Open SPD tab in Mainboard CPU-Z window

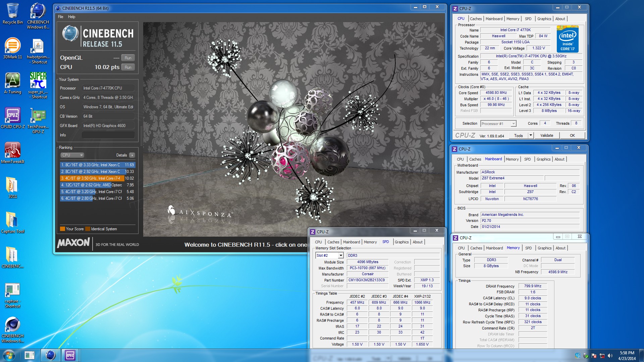(528, 159)
